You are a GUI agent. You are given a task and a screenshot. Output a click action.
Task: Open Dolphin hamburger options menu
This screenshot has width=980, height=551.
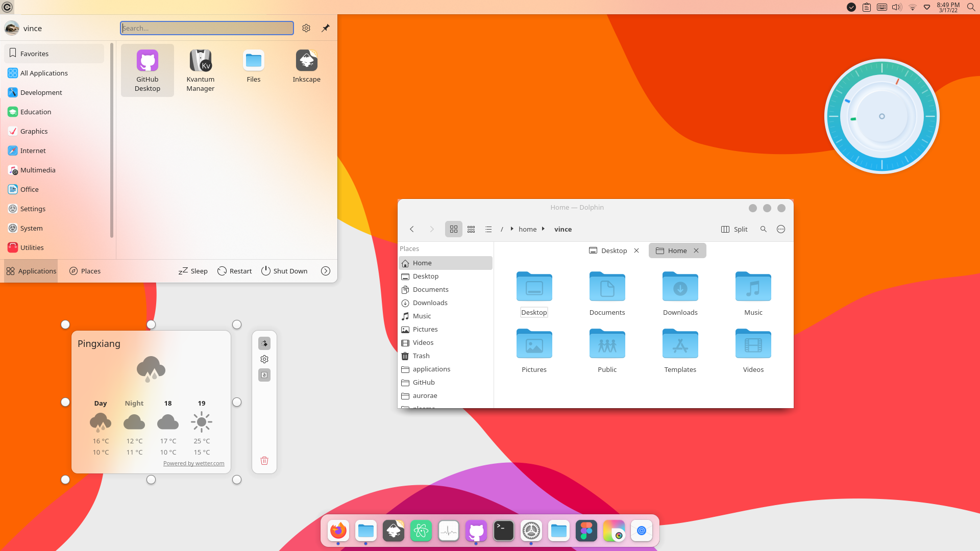(x=780, y=229)
